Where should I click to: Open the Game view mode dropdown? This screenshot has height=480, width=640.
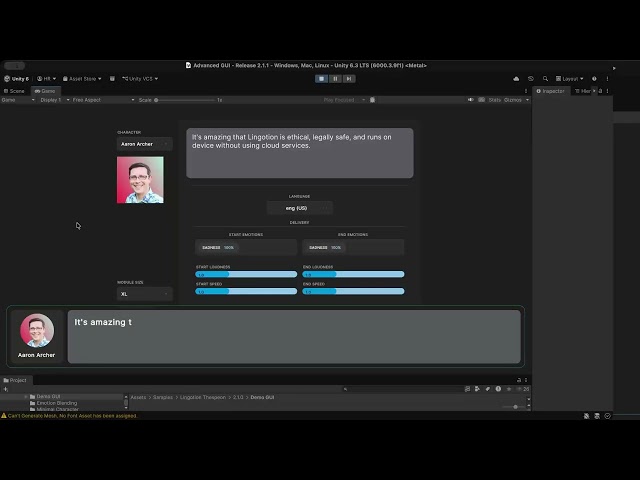coord(18,100)
